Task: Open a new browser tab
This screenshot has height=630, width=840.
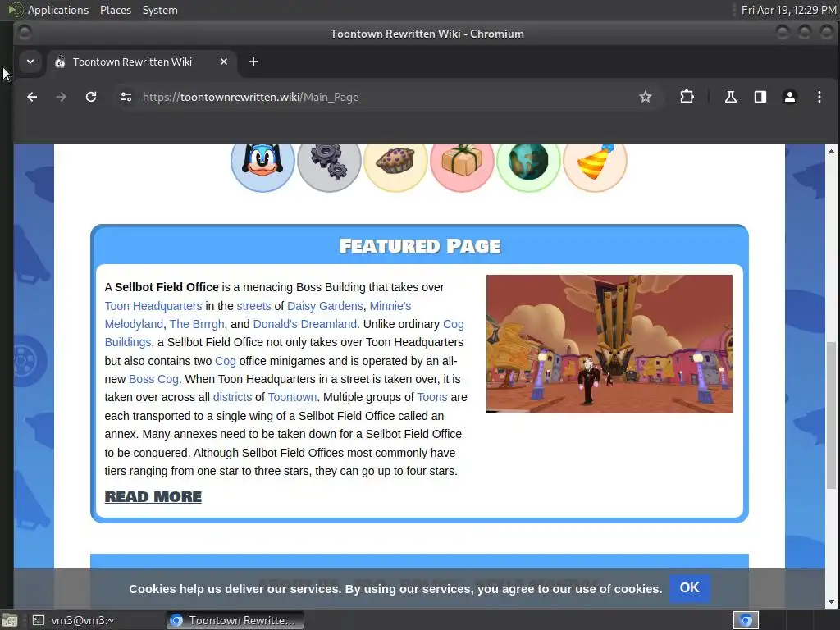Action: pos(253,62)
